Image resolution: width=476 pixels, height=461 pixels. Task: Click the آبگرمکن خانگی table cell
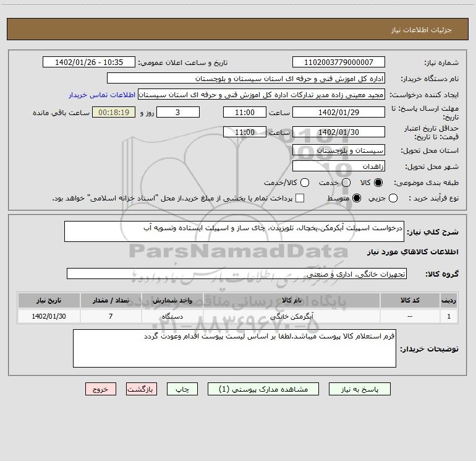pos(292,316)
